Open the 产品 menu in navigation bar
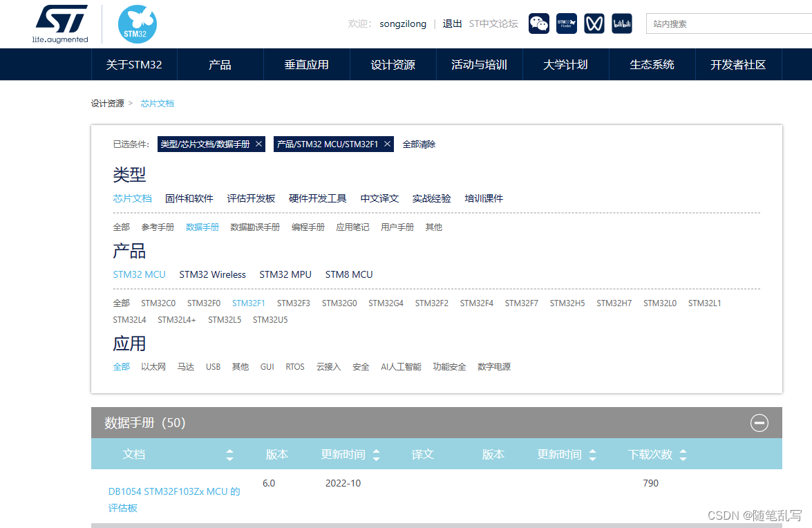The width and height of the screenshot is (812, 528). click(x=220, y=64)
